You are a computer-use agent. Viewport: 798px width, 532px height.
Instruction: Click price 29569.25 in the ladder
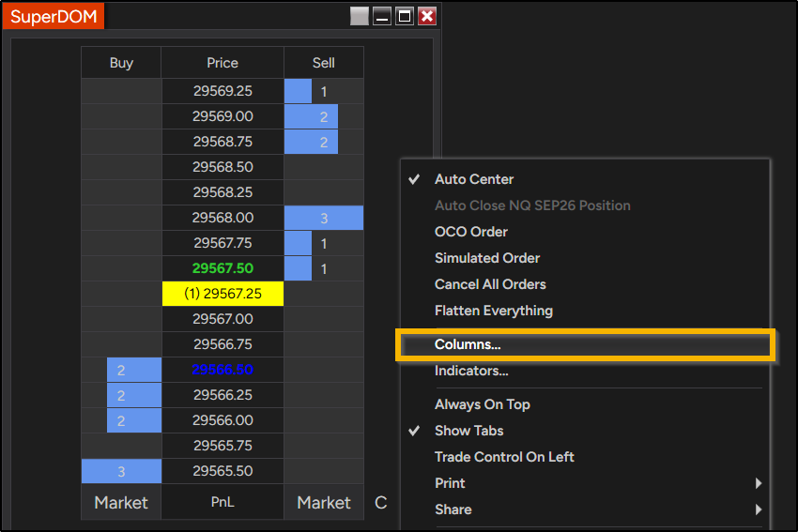[x=223, y=91]
